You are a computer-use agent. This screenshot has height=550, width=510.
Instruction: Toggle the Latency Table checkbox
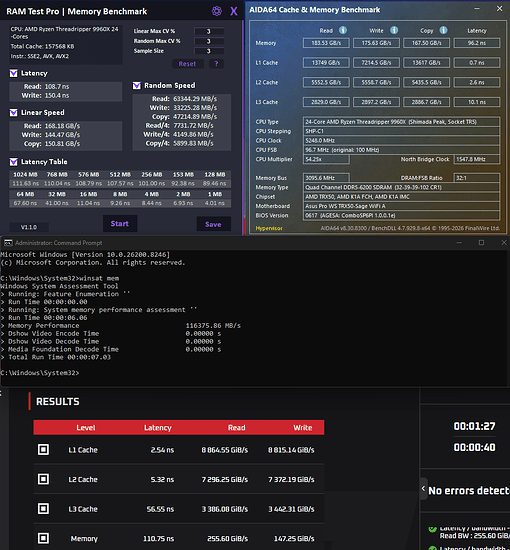pos(13,162)
